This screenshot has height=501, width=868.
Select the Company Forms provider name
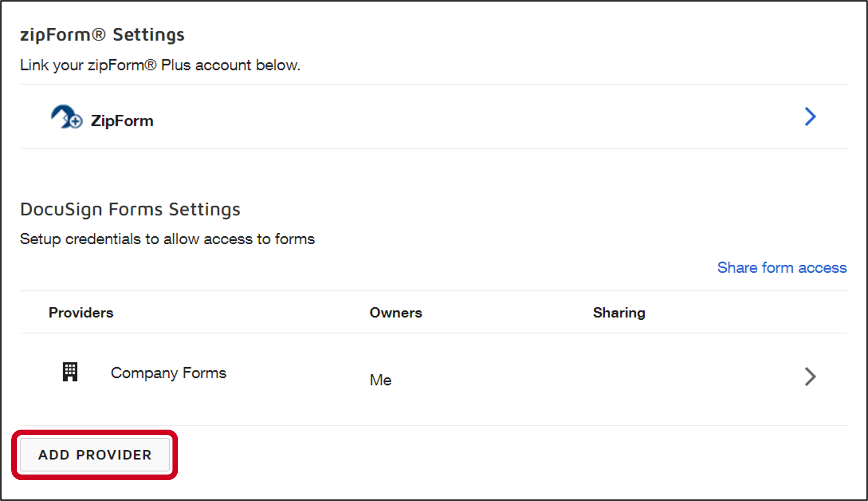point(168,373)
